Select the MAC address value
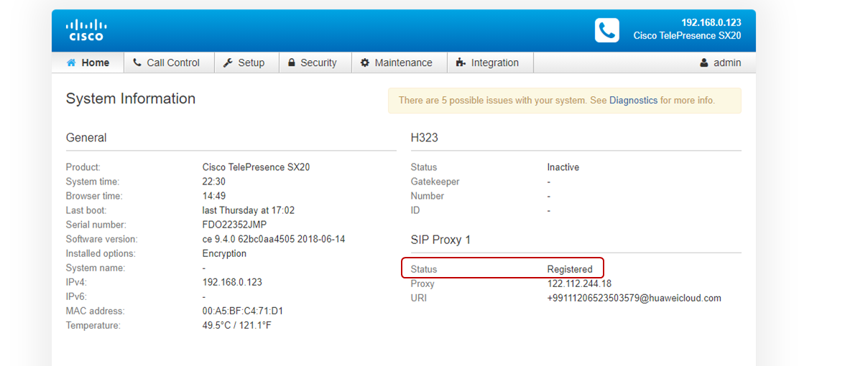This screenshot has height=366, width=868. (x=243, y=311)
